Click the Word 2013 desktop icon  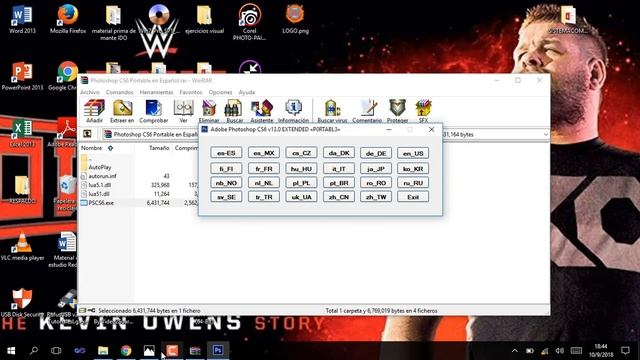[22, 20]
